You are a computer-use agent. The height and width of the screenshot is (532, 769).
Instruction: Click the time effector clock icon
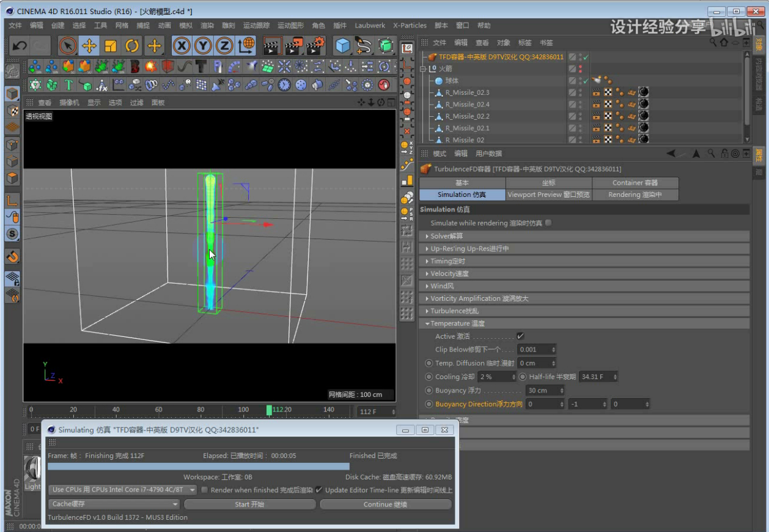click(284, 85)
